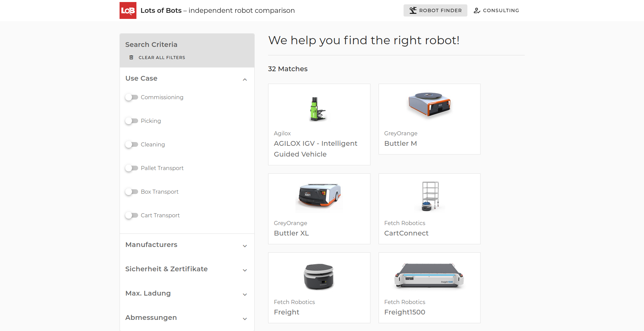Open the Robot Finder menu item

click(435, 10)
